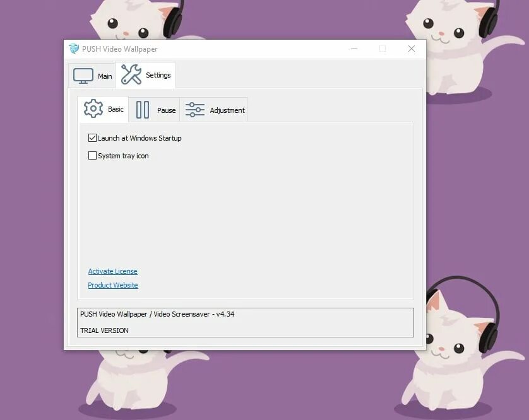Switch to the Main tab

pos(92,76)
